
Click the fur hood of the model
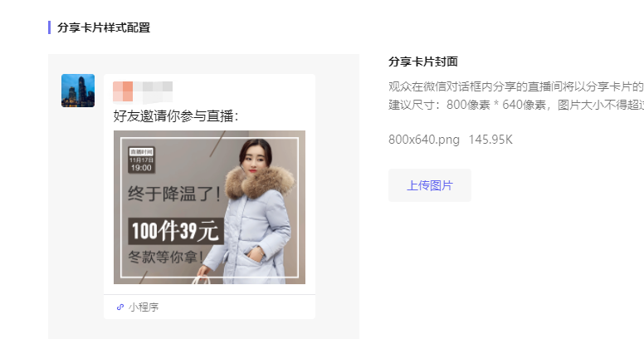(260, 181)
